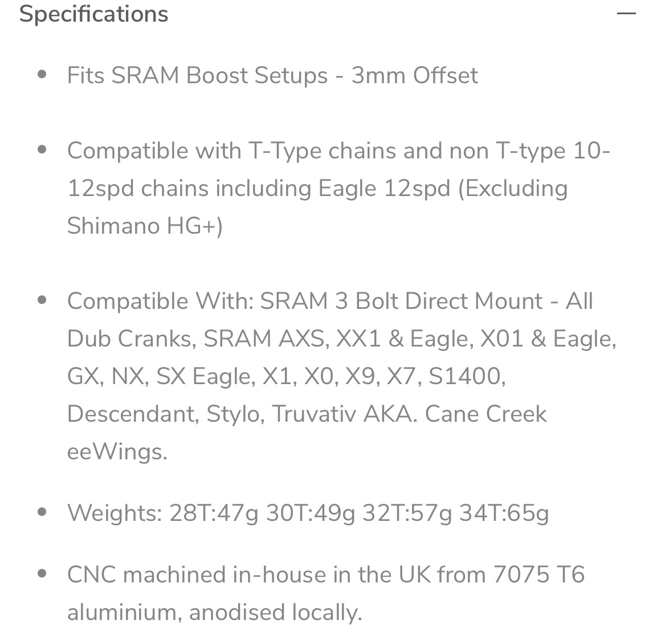
Task: Collapse the Specifications section with minus icon
Action: pos(626,14)
